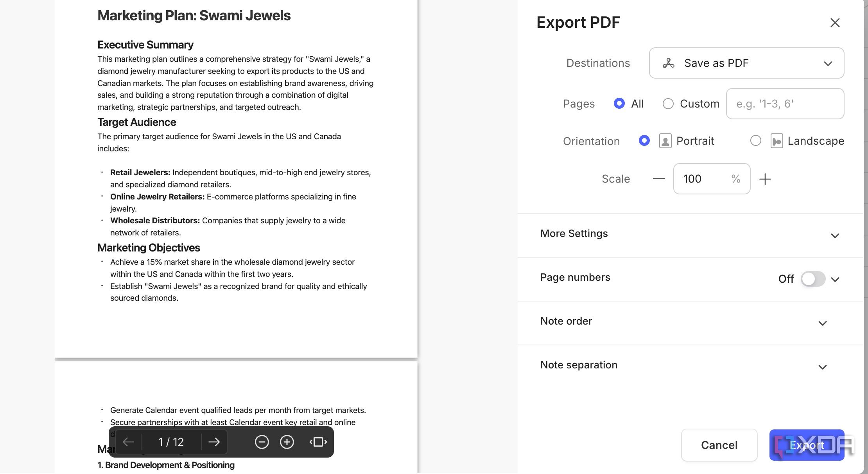The width and height of the screenshot is (868, 474).
Task: Expand the More Settings section
Action: click(690, 235)
